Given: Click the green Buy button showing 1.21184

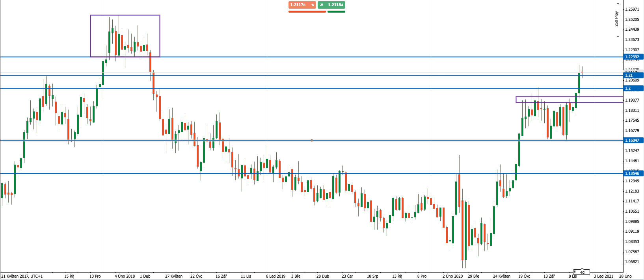Looking at the screenshot, I should (331, 5).
